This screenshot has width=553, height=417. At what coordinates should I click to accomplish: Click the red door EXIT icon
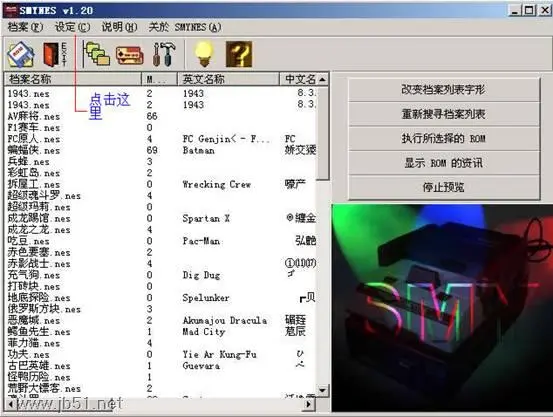(x=55, y=54)
